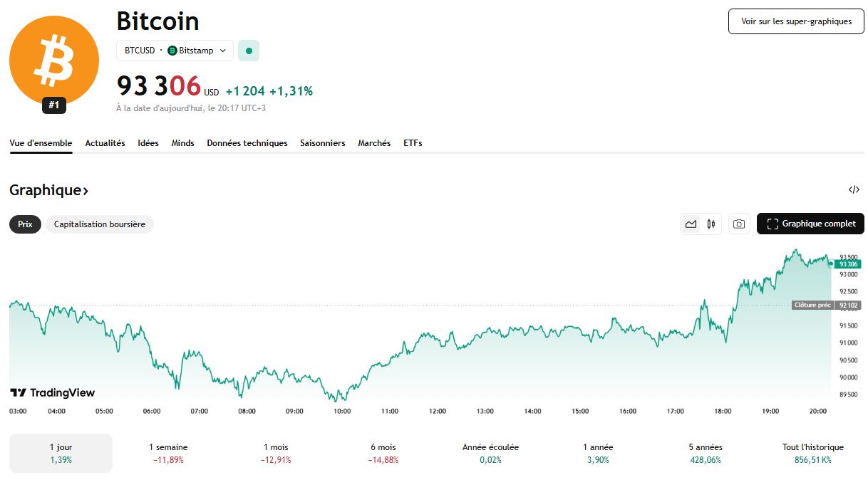This screenshot has width=868, height=480.
Task: Click the Clôture préc 92 102 marker
Action: [x=826, y=305]
